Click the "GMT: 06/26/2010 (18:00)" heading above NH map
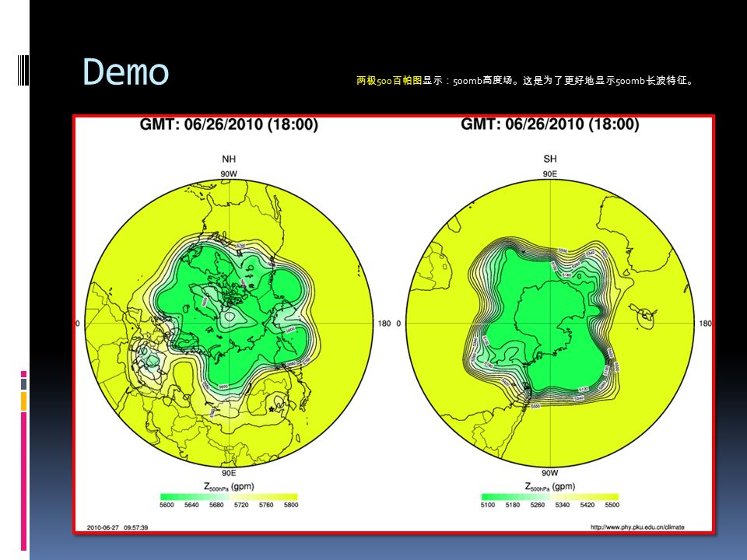The image size is (747, 560). pos(229,124)
